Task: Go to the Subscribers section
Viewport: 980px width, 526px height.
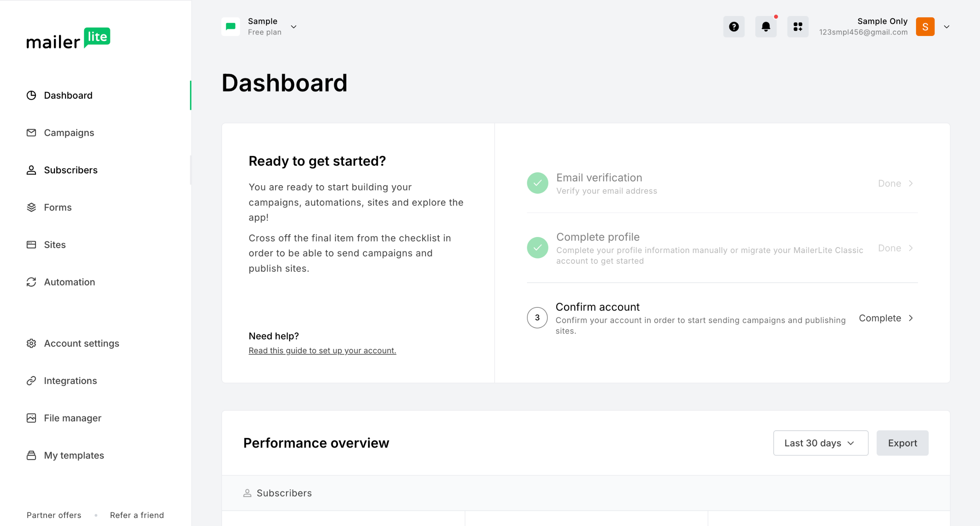Action: point(70,170)
